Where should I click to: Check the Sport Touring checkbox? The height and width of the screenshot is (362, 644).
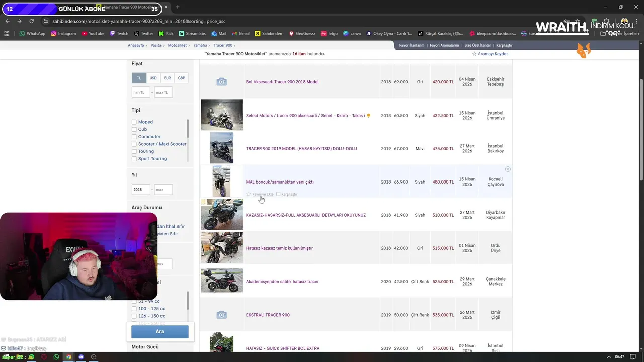[134, 159]
